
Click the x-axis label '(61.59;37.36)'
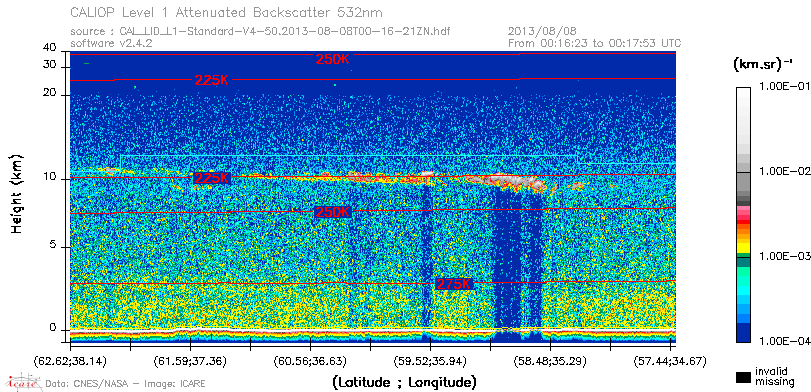[x=190, y=360]
